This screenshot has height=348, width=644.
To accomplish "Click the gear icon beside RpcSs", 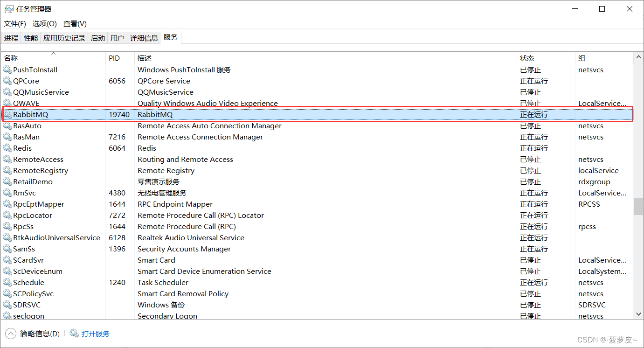I will pos(7,227).
